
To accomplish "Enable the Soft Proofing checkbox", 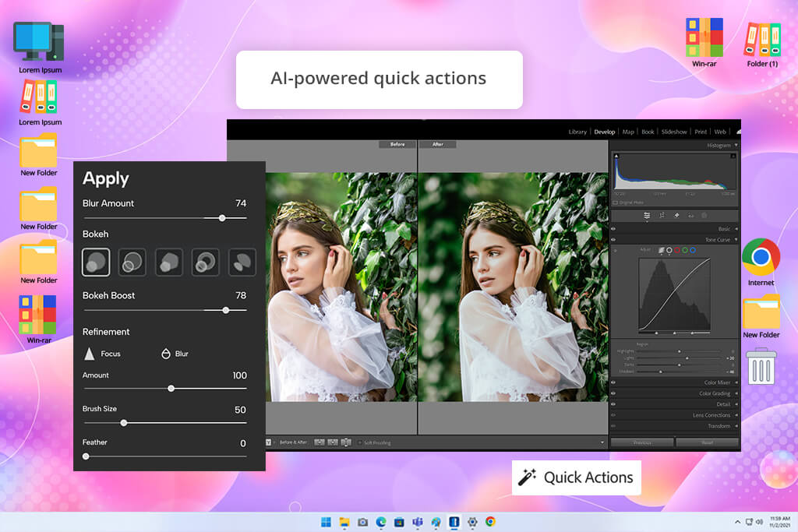I will [x=360, y=442].
